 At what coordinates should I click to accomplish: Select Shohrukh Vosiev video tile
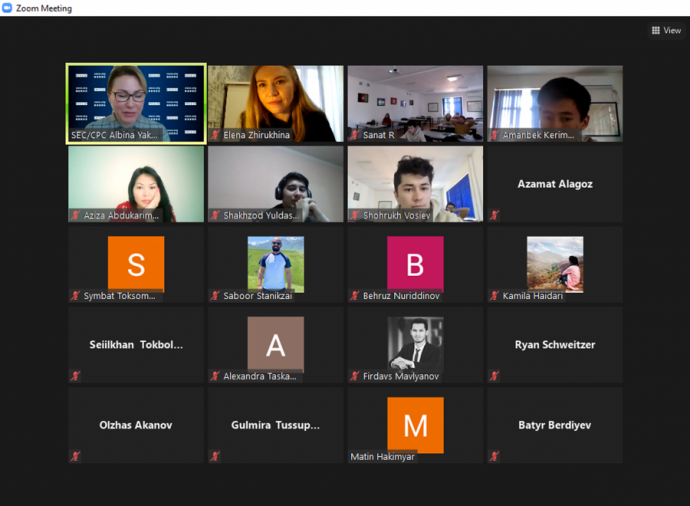[x=415, y=184]
